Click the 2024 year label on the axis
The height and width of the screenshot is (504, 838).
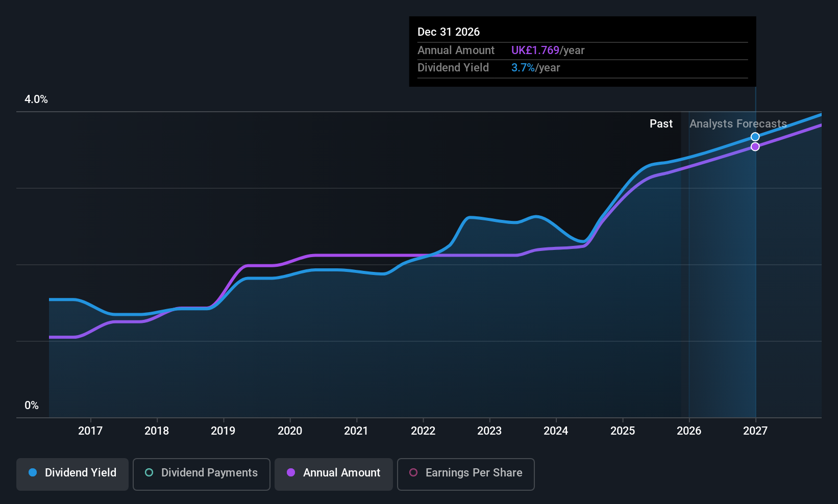point(556,431)
